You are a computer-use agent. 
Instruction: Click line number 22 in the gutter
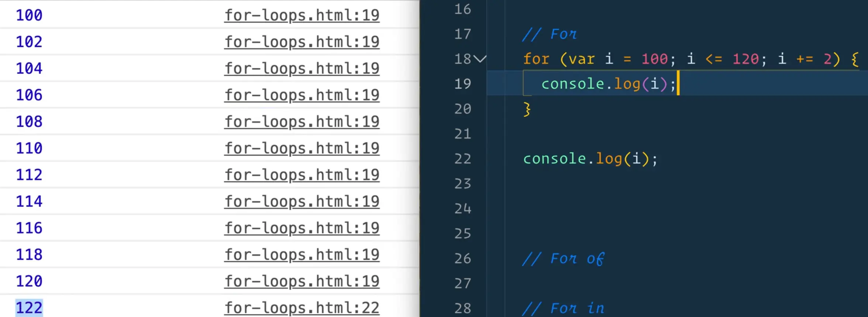click(x=462, y=159)
